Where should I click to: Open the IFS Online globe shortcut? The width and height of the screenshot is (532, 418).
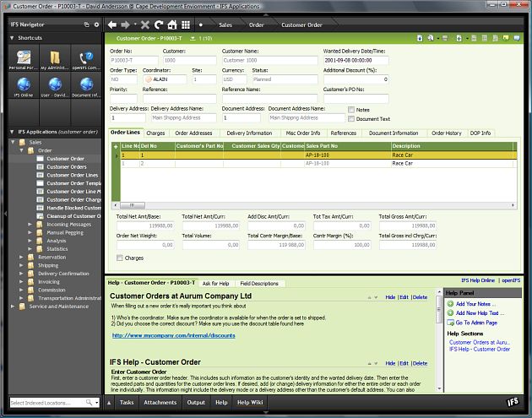click(24, 84)
